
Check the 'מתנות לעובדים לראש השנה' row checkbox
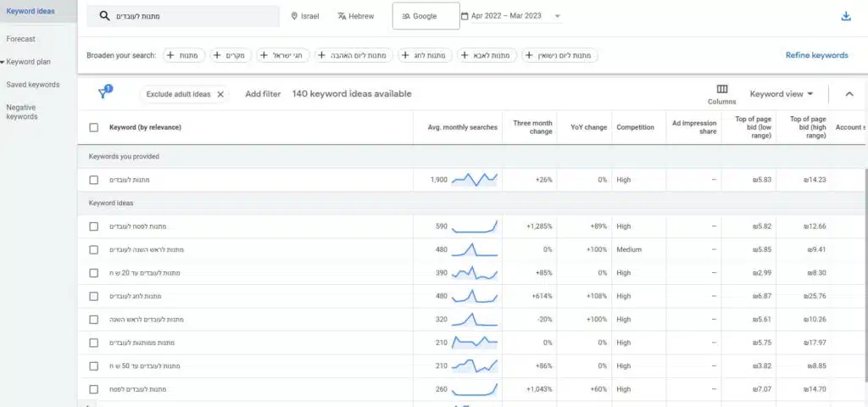93,320
